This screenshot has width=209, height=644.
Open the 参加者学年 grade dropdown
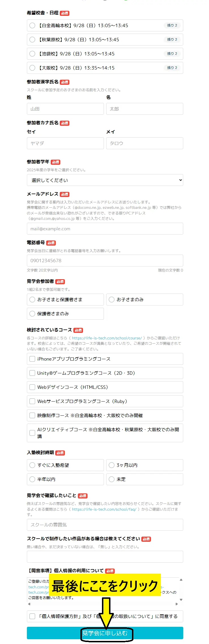point(105,180)
